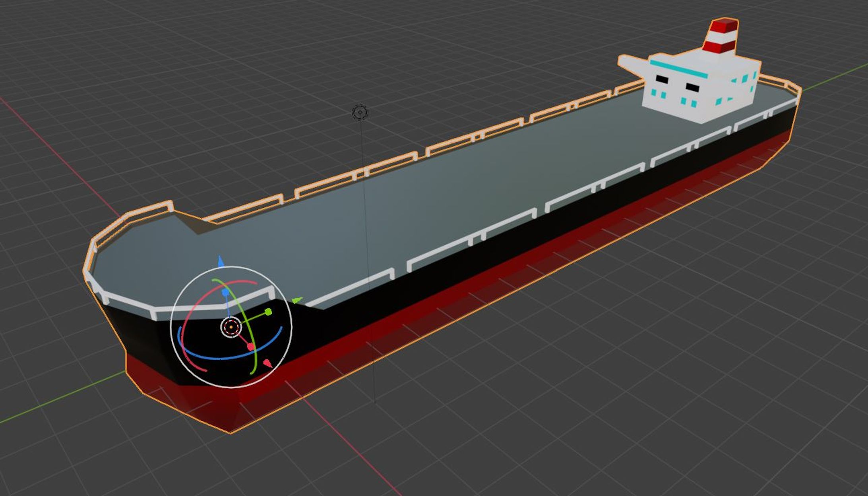Click the green Y-axis scale dot handle

[x=268, y=312]
